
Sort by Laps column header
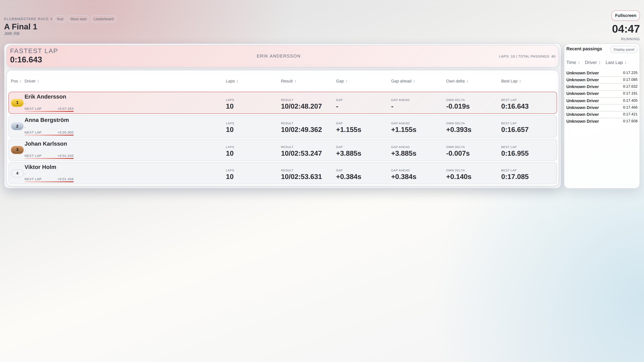tap(232, 81)
